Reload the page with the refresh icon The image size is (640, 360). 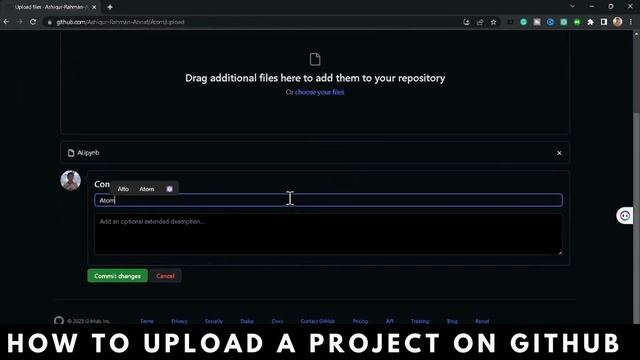click(33, 22)
